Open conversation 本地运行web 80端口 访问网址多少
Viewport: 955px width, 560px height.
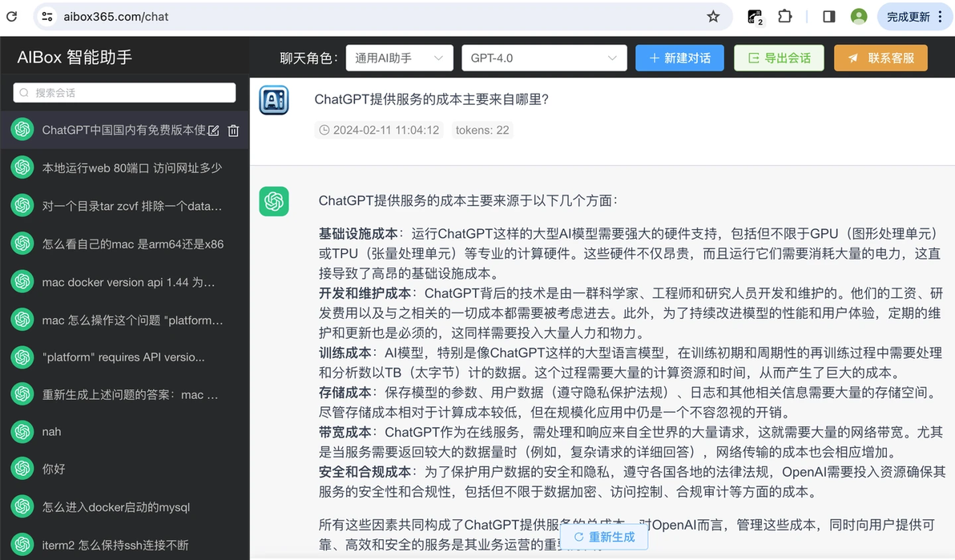click(125, 167)
